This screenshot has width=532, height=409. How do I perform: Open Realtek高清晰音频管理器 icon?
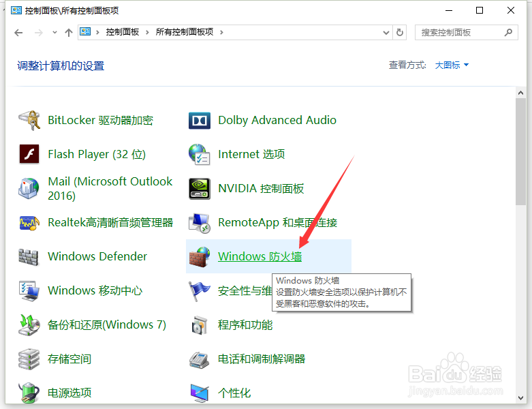tap(29, 223)
